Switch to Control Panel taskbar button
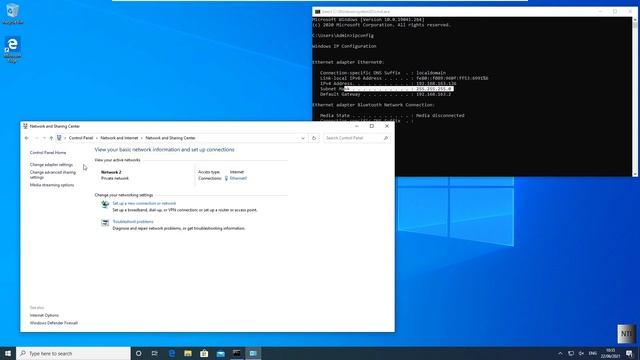Viewport: 640px width, 360px height. (x=253, y=353)
